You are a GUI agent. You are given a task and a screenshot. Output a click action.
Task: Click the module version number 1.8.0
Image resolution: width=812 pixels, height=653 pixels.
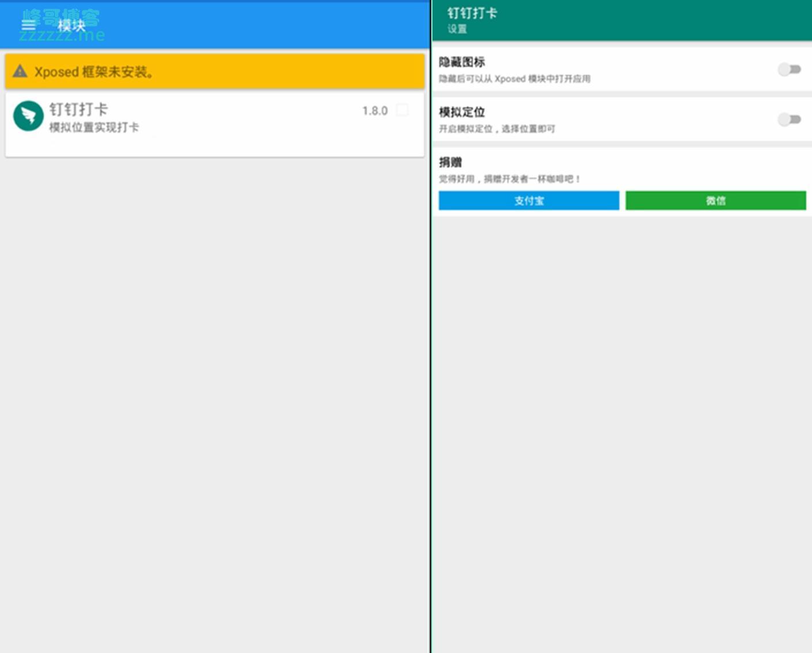(x=375, y=110)
